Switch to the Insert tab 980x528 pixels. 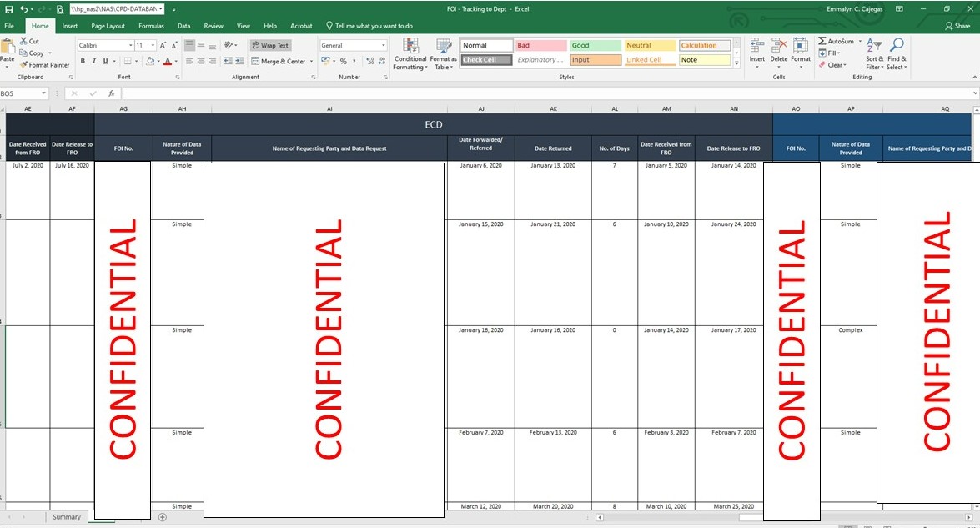point(70,26)
